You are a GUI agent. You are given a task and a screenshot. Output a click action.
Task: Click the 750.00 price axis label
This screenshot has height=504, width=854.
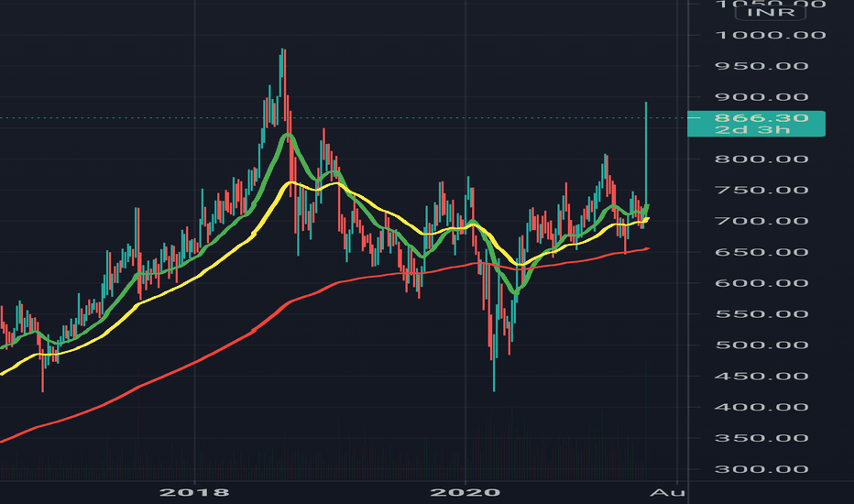761,191
